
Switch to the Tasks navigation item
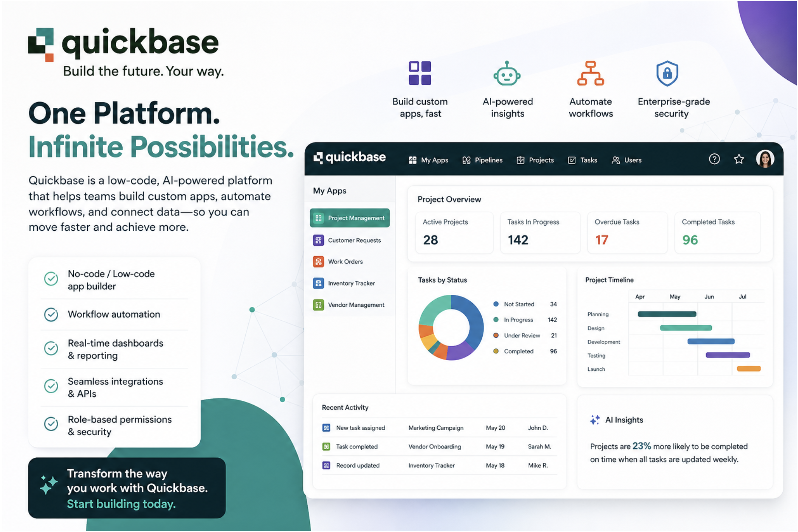pos(582,160)
